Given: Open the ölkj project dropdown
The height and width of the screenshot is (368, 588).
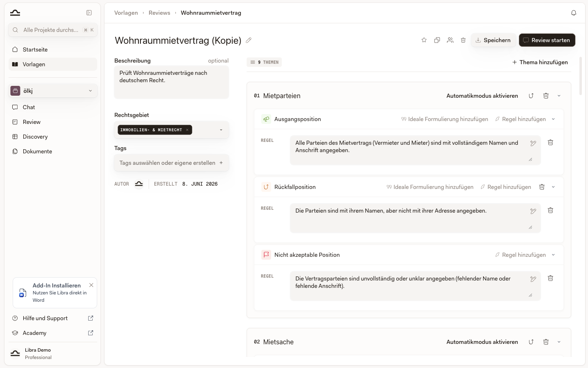Looking at the screenshot, I should coord(53,91).
